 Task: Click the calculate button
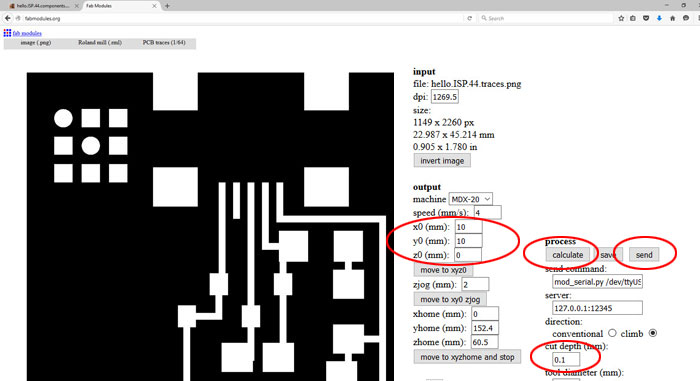pos(567,255)
